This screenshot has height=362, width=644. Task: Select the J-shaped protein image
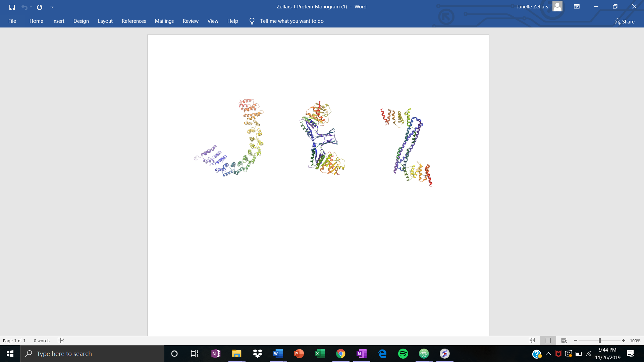[229, 138]
